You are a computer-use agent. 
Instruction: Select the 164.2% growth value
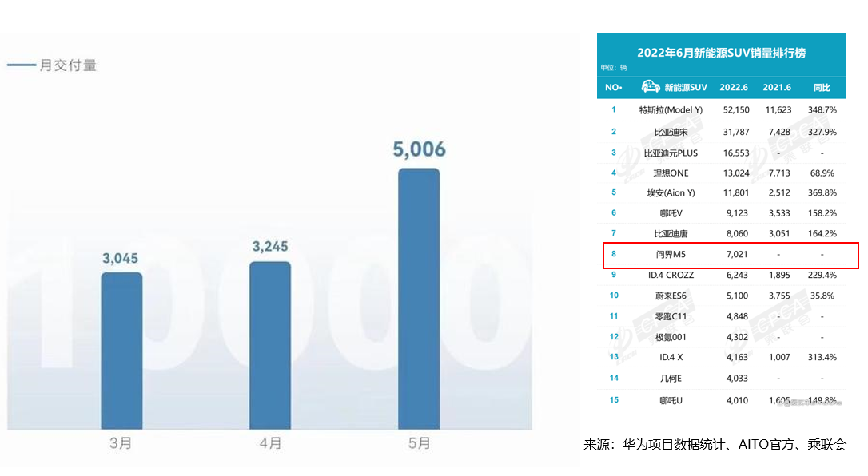point(822,234)
